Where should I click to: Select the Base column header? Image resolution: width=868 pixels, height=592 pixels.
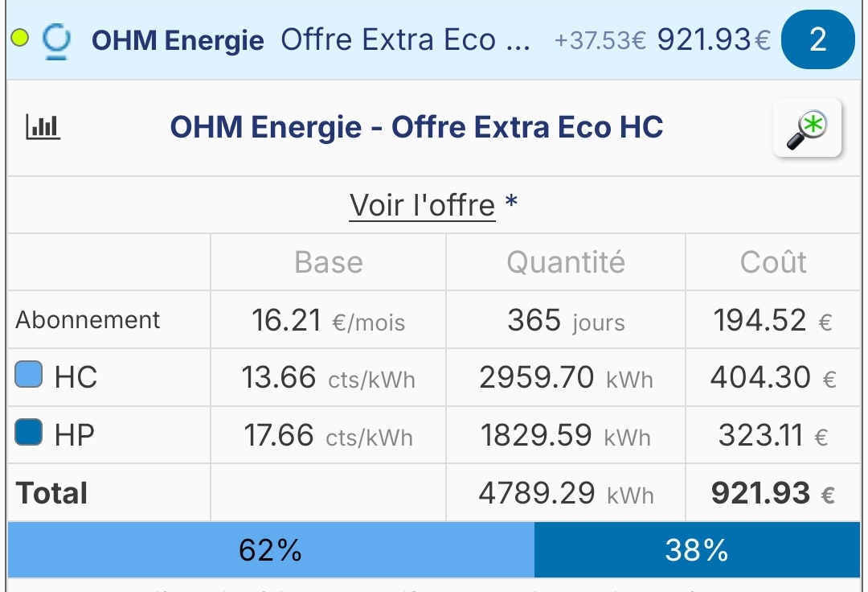[328, 262]
